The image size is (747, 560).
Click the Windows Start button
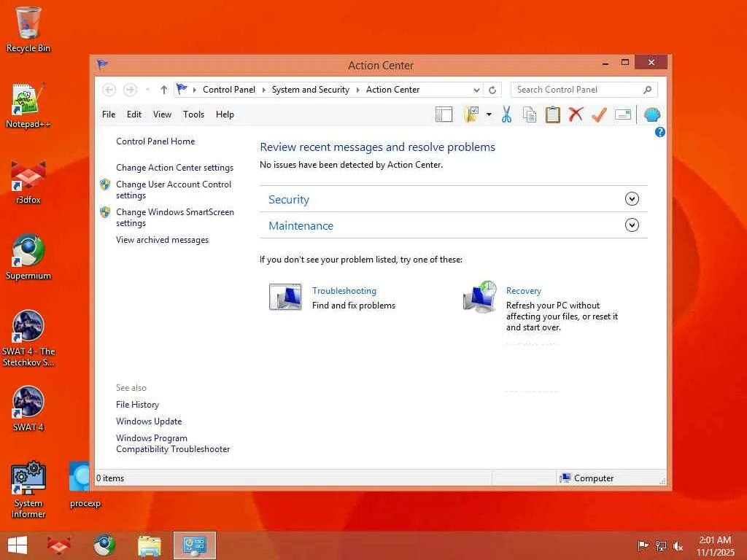pos(18,545)
